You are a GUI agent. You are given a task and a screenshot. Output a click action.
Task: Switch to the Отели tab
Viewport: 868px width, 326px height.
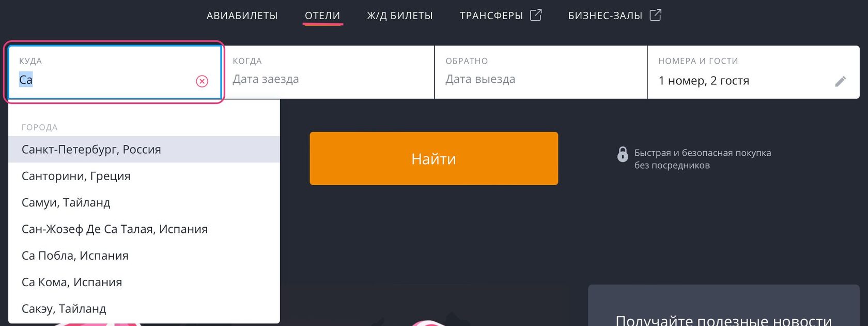click(322, 16)
